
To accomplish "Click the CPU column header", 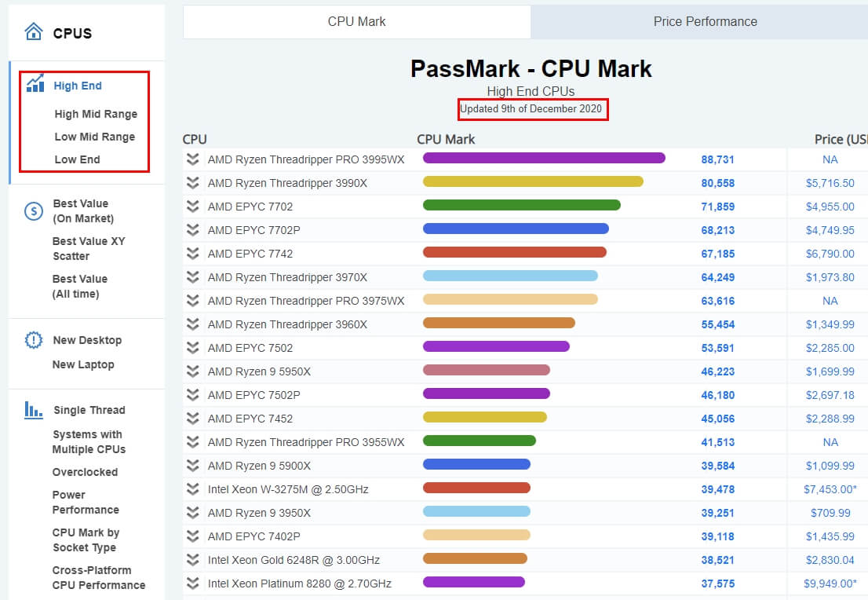I will click(195, 139).
